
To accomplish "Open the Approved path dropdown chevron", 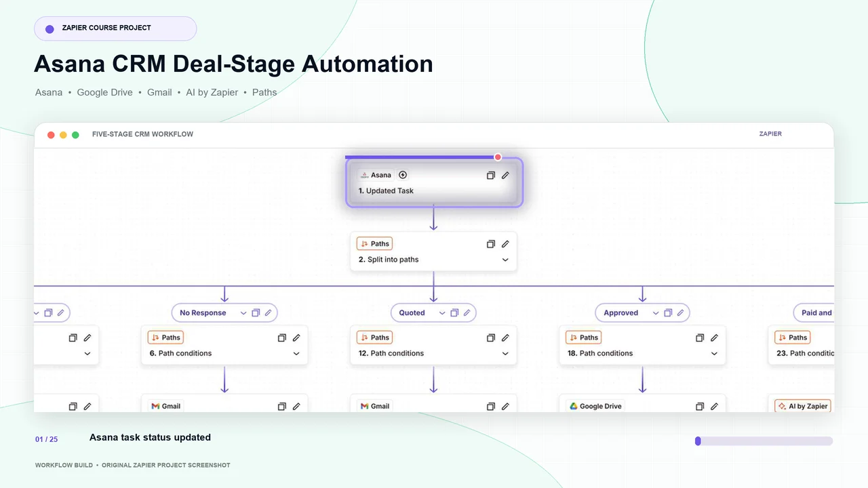I will pyautogui.click(x=656, y=313).
